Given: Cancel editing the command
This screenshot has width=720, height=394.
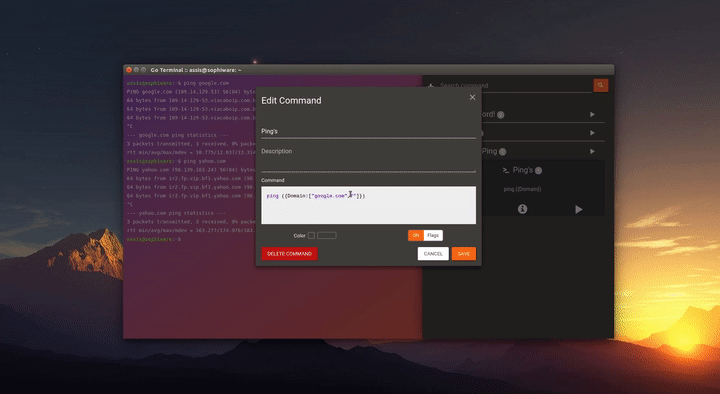Looking at the screenshot, I should 433,253.
